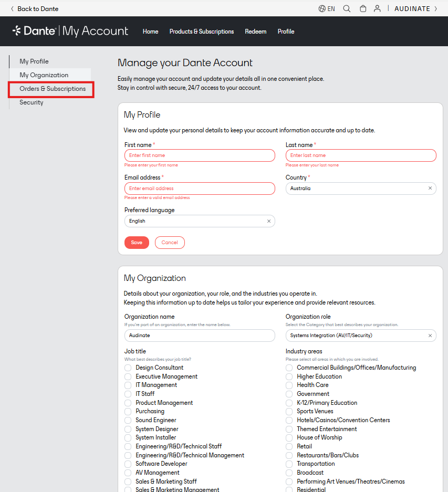The width and height of the screenshot is (448, 492).
Task: Check Themed Entertainment industry area
Action: [289, 429]
